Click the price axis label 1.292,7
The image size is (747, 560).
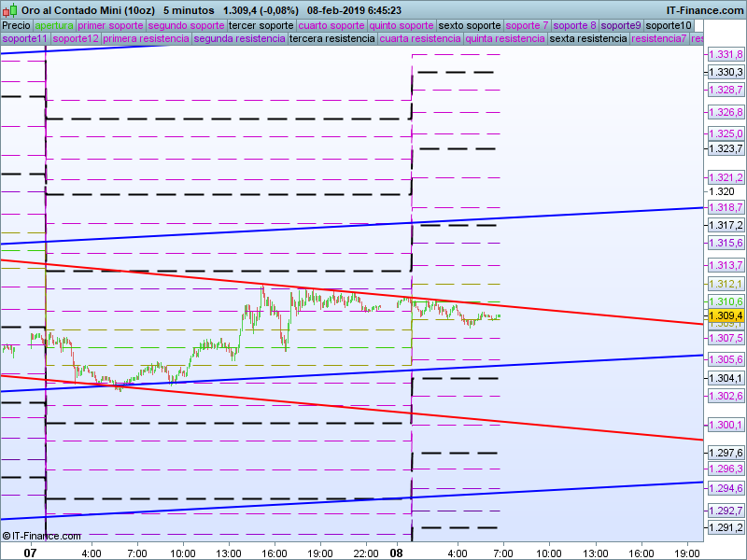pyautogui.click(x=726, y=511)
